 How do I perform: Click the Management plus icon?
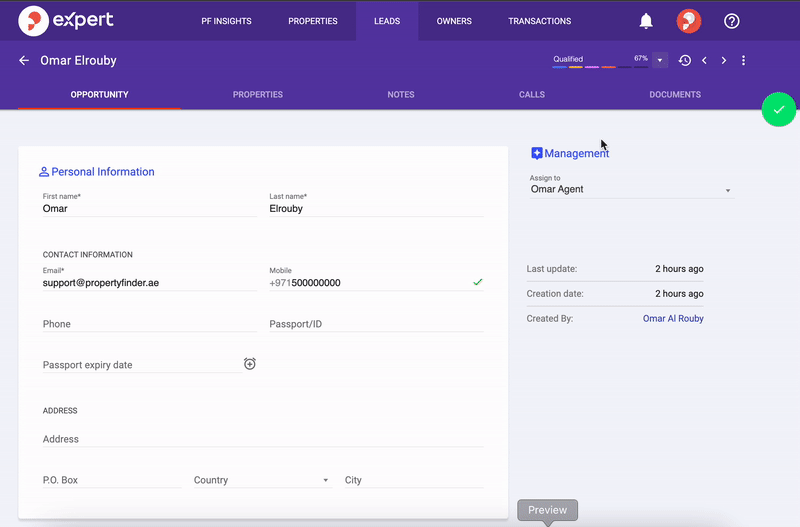coord(536,153)
